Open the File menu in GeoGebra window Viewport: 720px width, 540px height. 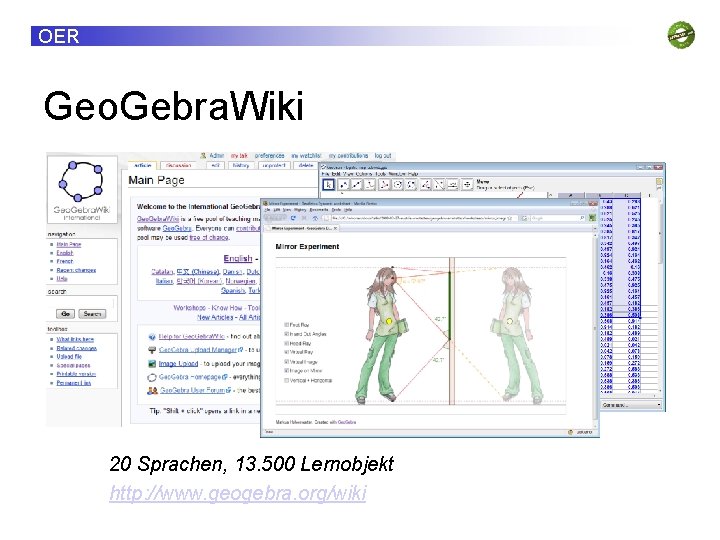coord(325,174)
